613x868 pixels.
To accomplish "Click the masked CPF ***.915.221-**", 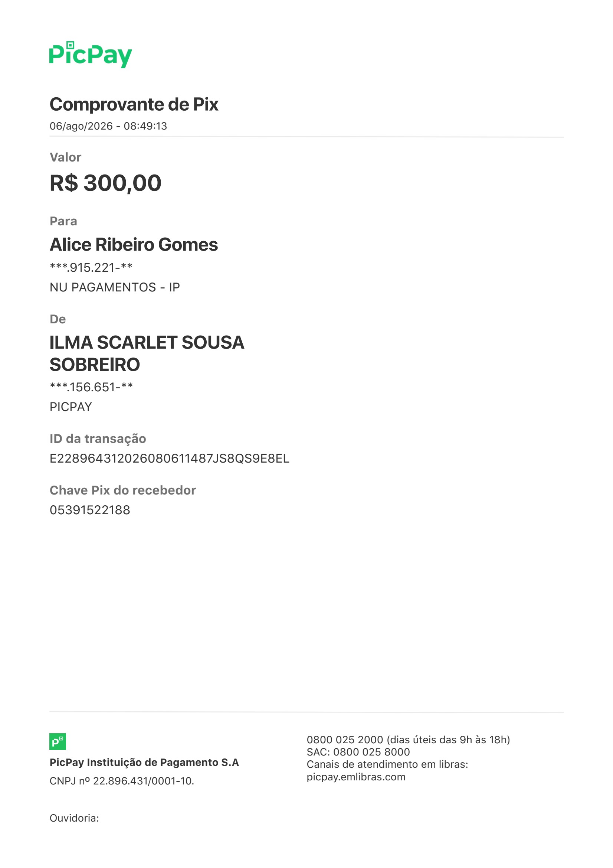I will (x=91, y=268).
